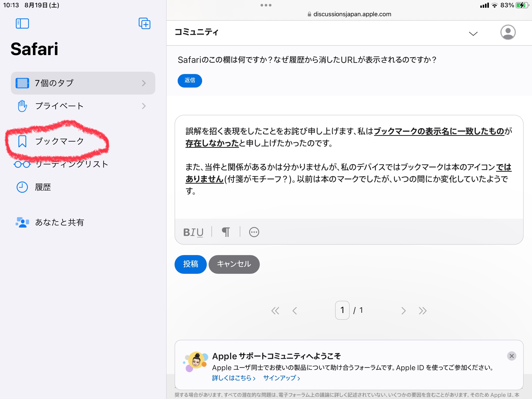Tap the multitasking three dots at top

click(266, 5)
